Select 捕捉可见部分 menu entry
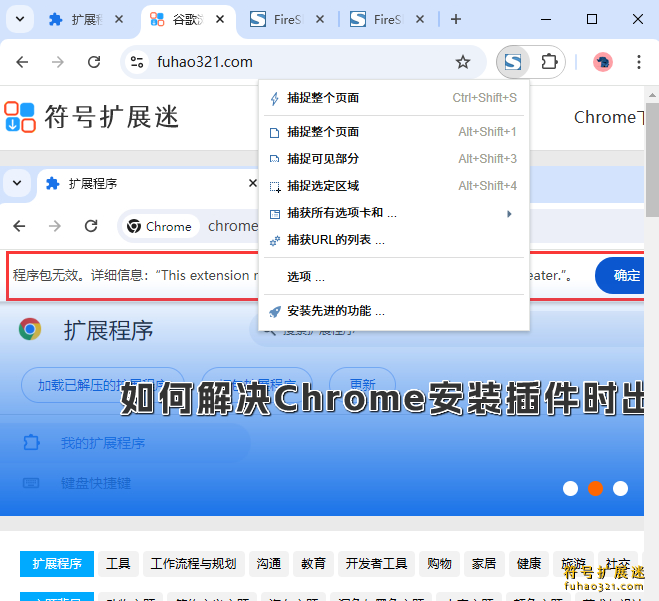The width and height of the screenshot is (659, 601). (394, 159)
